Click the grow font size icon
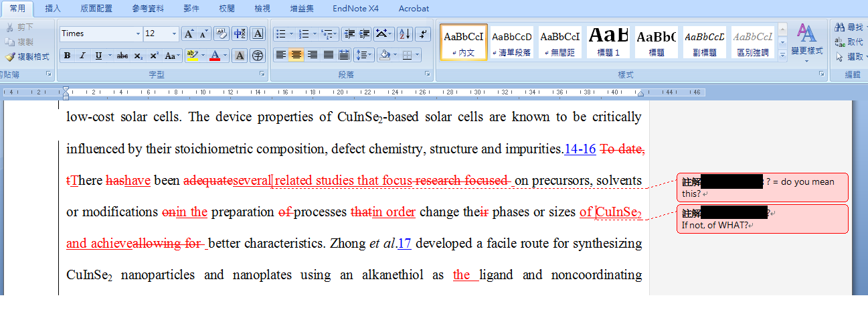Image resolution: width=868 pixels, height=312 pixels. (189, 33)
